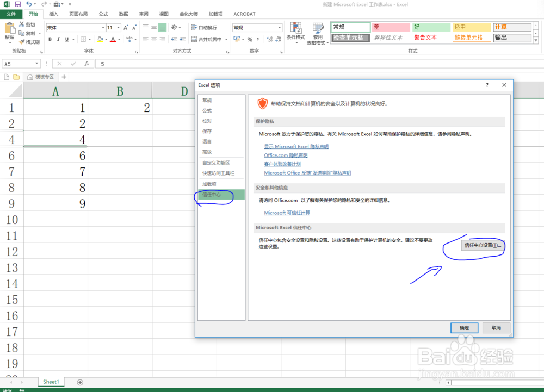Apply percent style (%)
Screen dimensions: 544x392
click(250, 39)
